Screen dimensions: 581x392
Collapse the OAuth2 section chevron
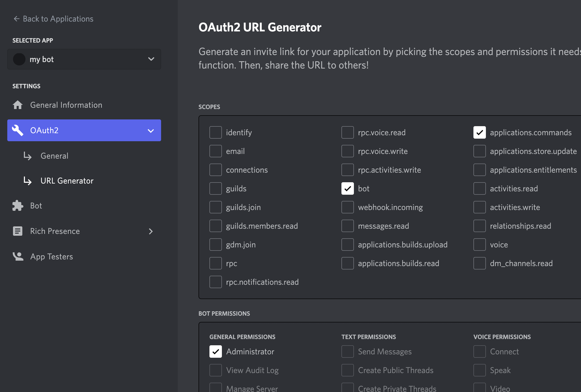(x=151, y=131)
